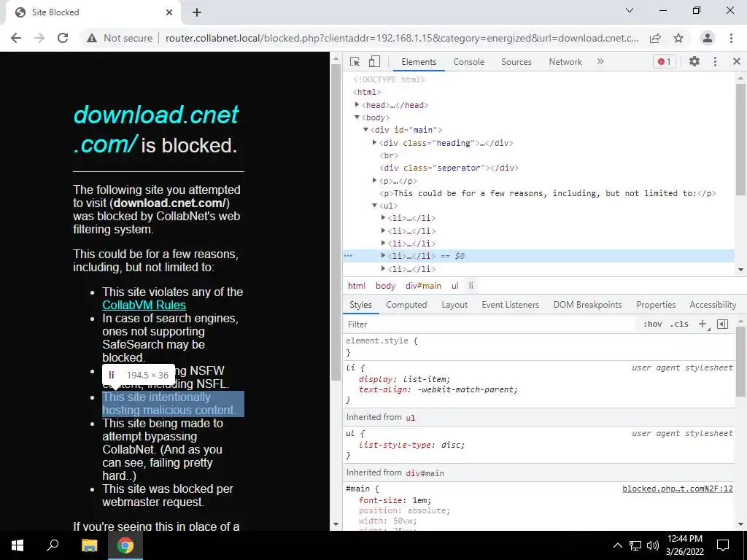This screenshot has width=747, height=560.
Task: Click the display list-item property
Action: [x=404, y=379]
